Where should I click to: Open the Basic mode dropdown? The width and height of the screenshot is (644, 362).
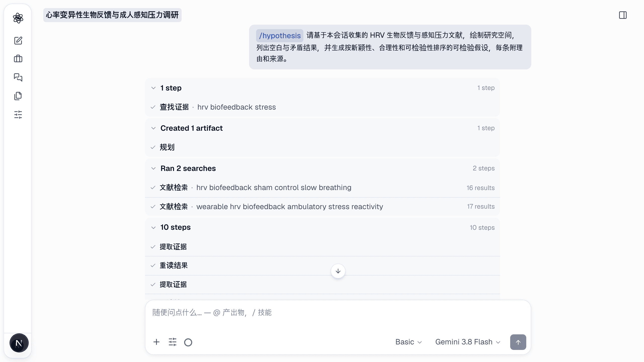409,342
